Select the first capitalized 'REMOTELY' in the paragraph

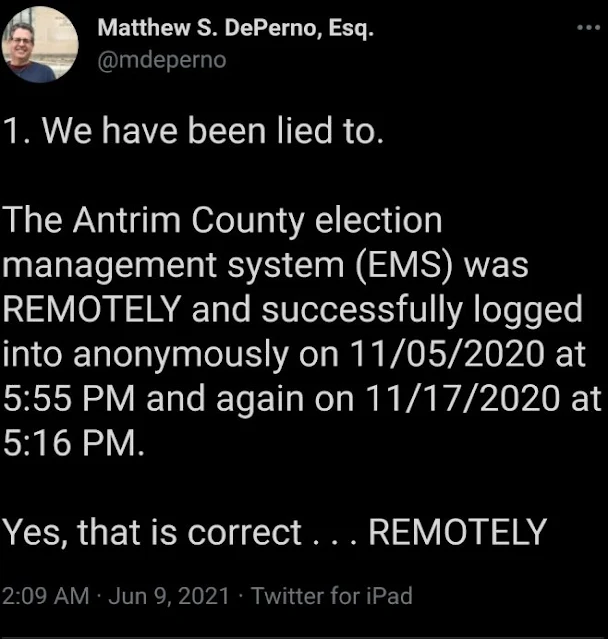93,309
